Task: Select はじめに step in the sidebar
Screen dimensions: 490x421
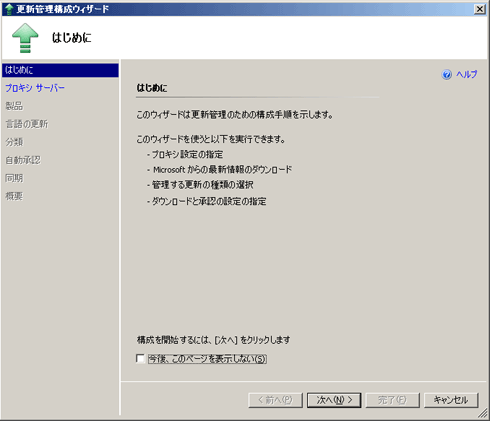Action: click(60, 70)
